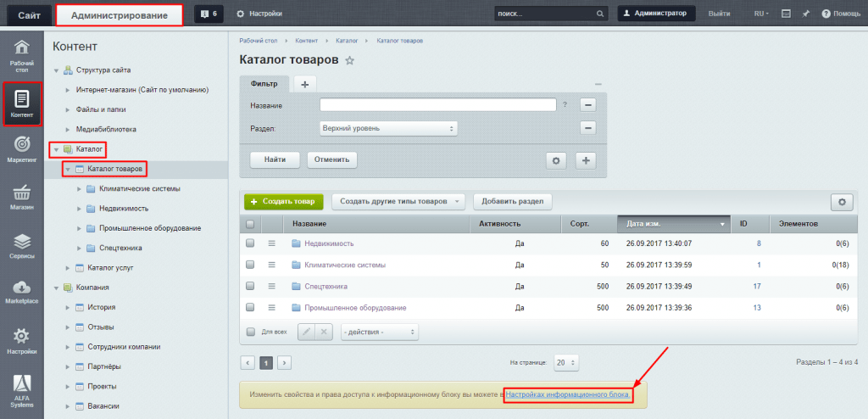Open the Раздел dropdown filter

[388, 128]
